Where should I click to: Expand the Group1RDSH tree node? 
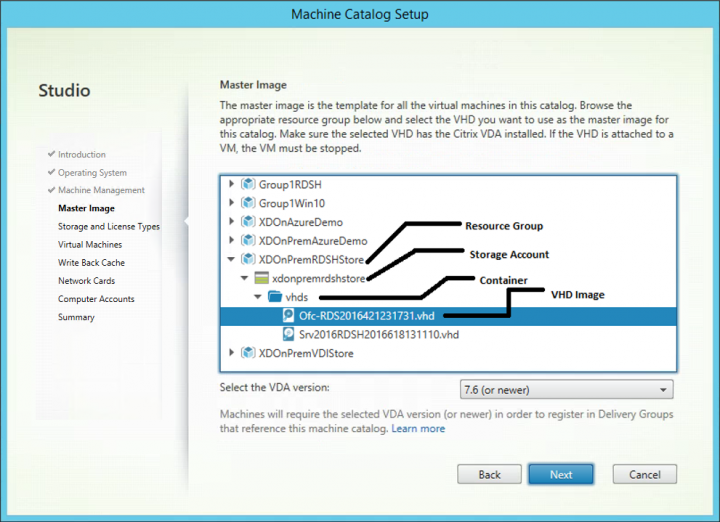(232, 184)
